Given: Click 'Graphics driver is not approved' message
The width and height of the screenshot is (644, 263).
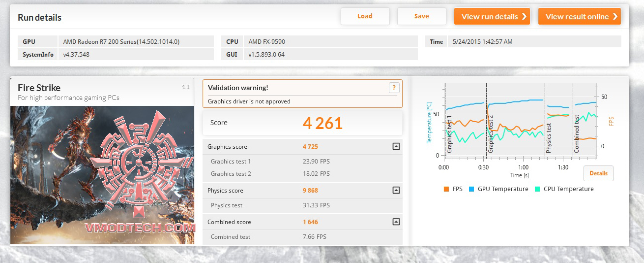Looking at the screenshot, I should [249, 101].
